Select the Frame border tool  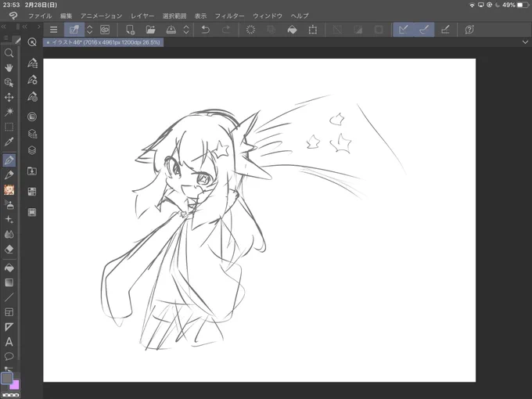pos(9,312)
